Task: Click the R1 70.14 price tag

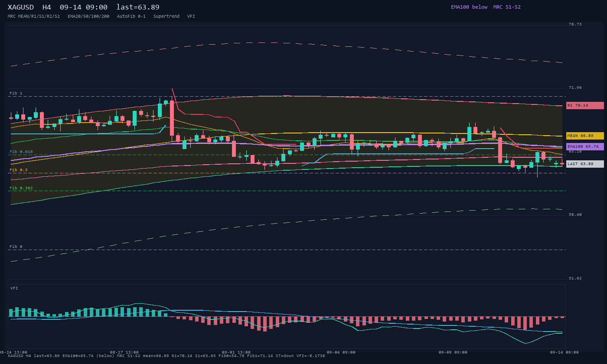Action: 585,105
